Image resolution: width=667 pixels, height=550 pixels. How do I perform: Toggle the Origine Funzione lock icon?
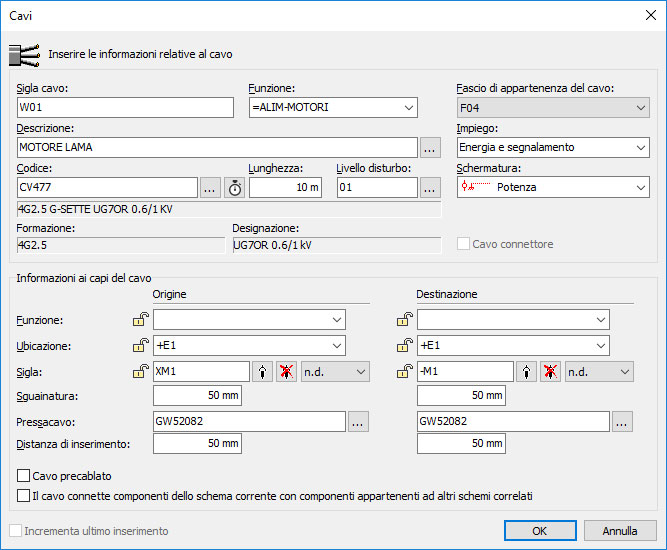(x=140, y=319)
